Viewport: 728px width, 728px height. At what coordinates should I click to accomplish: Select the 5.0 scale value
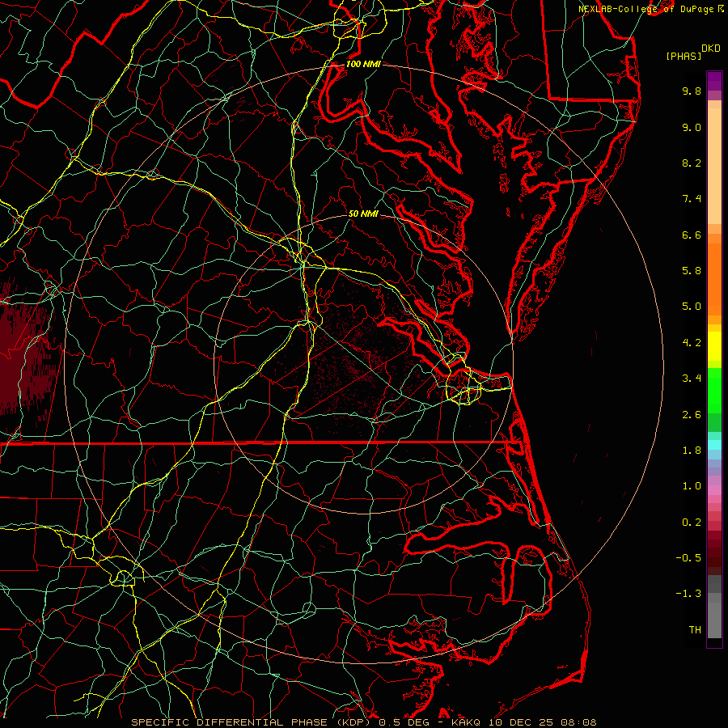click(x=692, y=307)
